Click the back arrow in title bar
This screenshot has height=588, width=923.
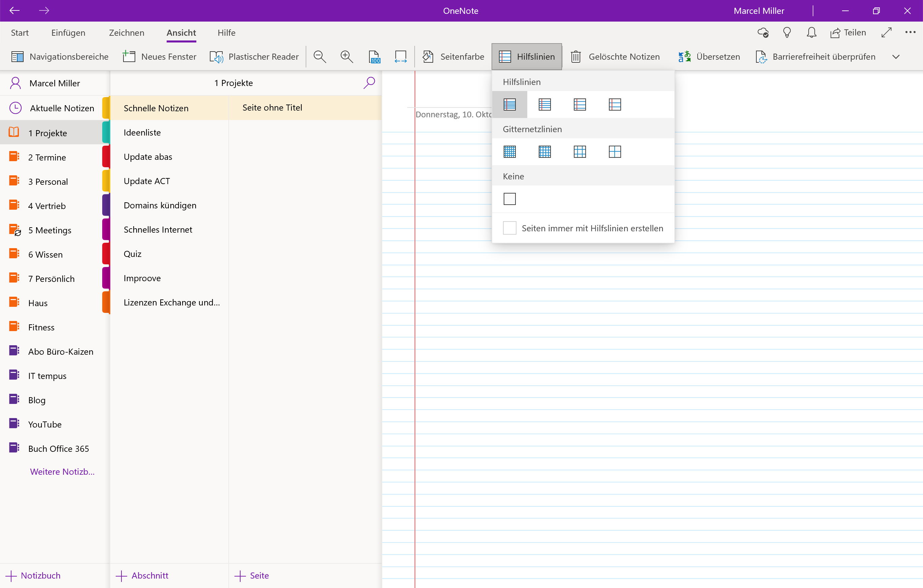click(x=15, y=11)
